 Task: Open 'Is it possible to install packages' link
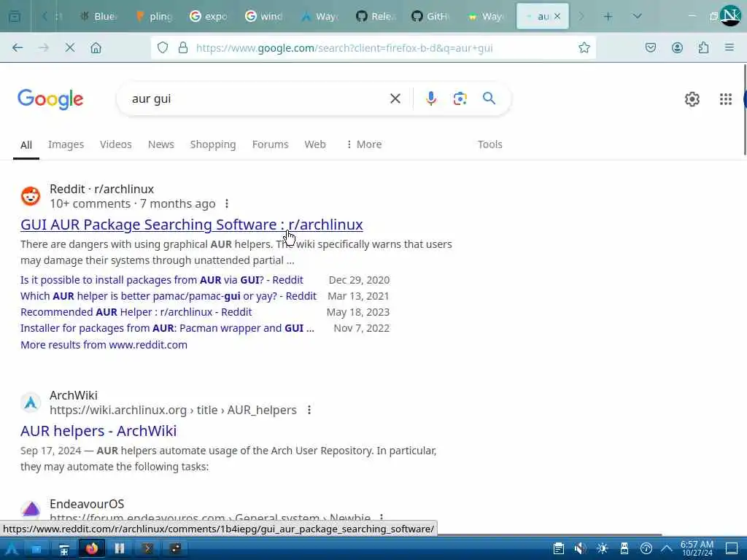[x=161, y=280]
